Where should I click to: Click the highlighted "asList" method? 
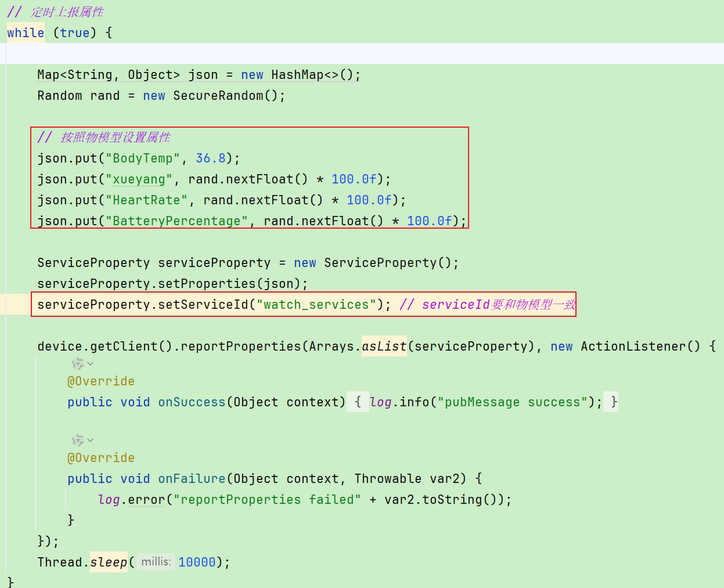tap(384, 347)
